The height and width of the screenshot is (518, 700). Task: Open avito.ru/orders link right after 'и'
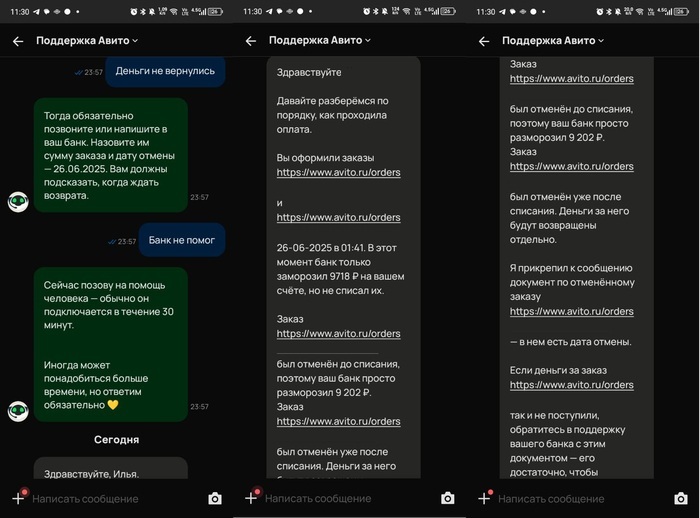[x=338, y=217]
